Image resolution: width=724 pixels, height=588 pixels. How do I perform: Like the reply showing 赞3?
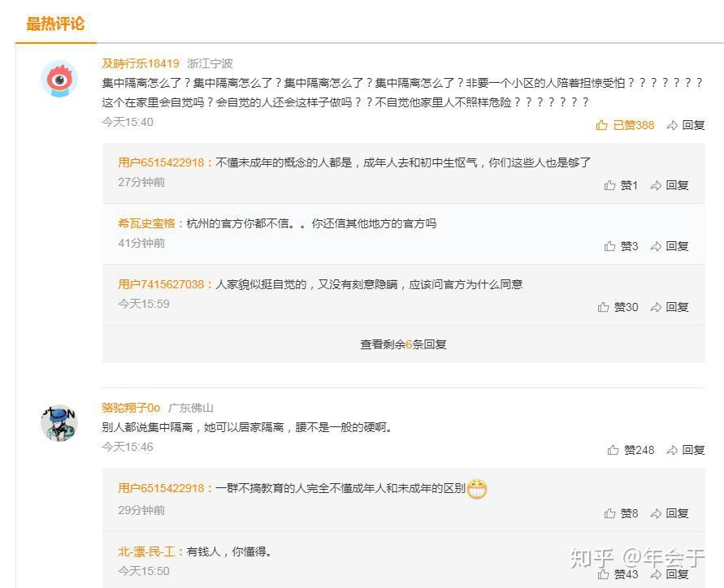[621, 246]
